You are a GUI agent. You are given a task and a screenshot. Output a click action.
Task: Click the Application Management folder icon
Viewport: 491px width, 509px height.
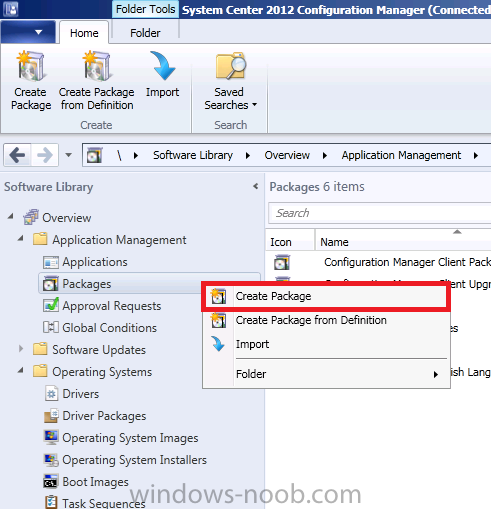click(x=40, y=239)
